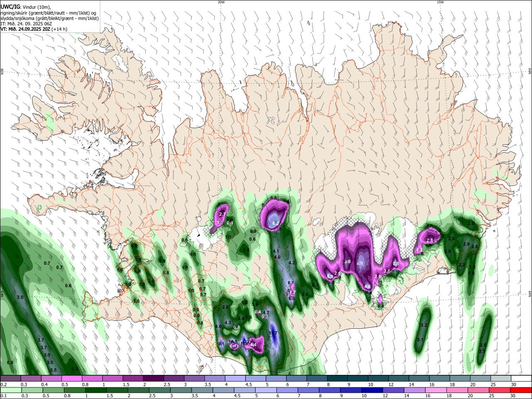Click the '20W' longitude label at top

(221, 2)
